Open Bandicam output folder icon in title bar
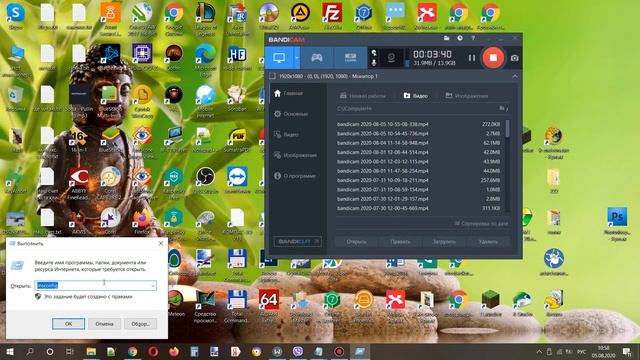 coord(447,38)
